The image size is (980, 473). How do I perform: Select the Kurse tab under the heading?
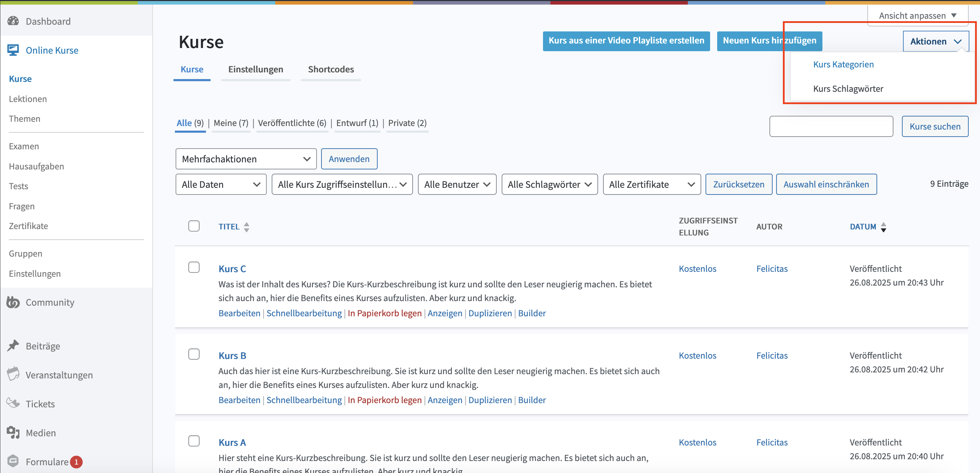click(192, 69)
